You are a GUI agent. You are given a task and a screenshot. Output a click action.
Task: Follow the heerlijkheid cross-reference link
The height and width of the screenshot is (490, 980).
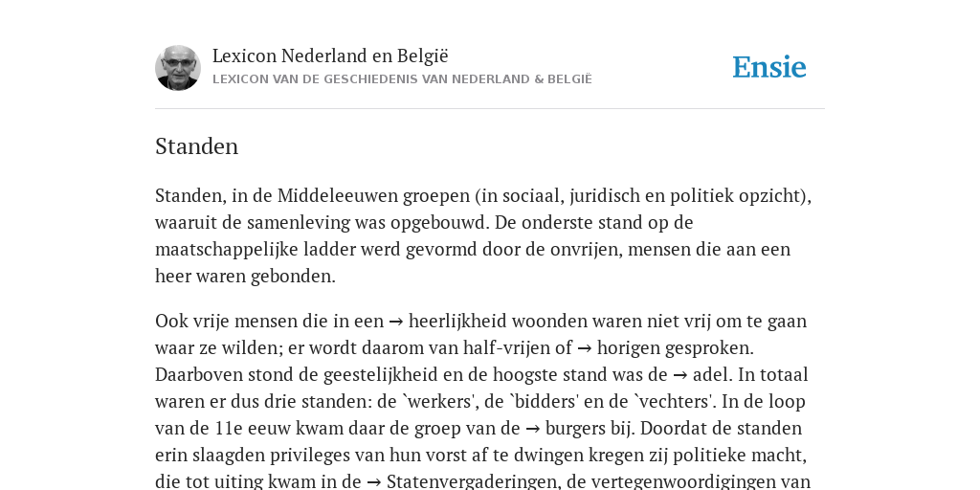[457, 321]
